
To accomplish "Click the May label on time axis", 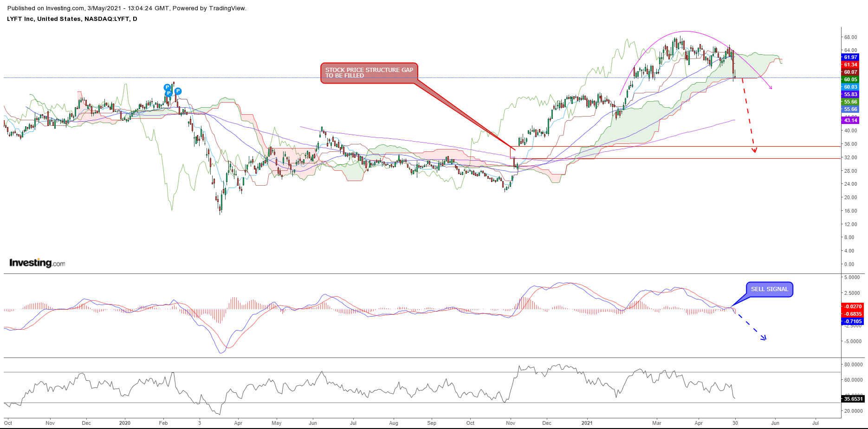I will (x=277, y=423).
